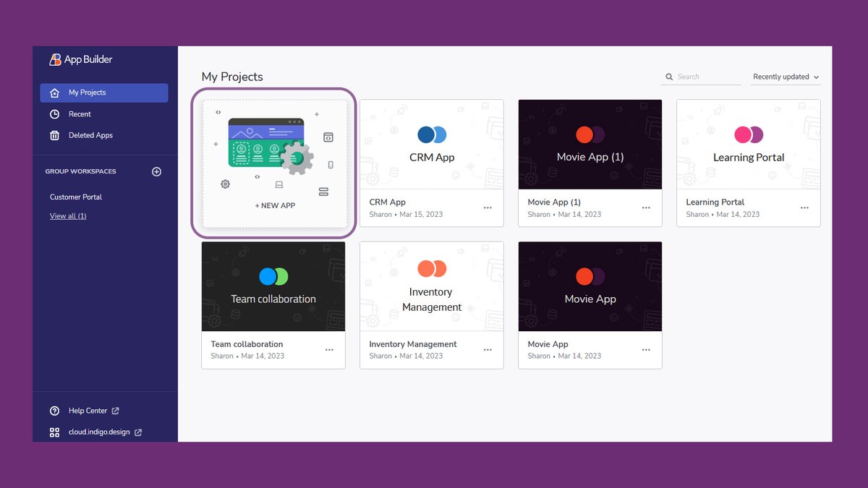
Task: Select Recent in the sidebar navigation
Action: tap(79, 114)
